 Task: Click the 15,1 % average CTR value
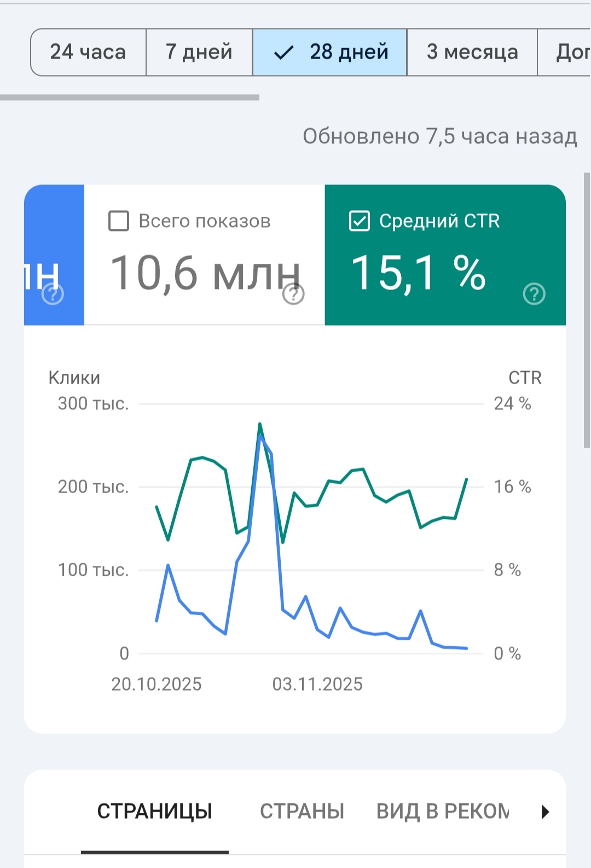pos(418,273)
